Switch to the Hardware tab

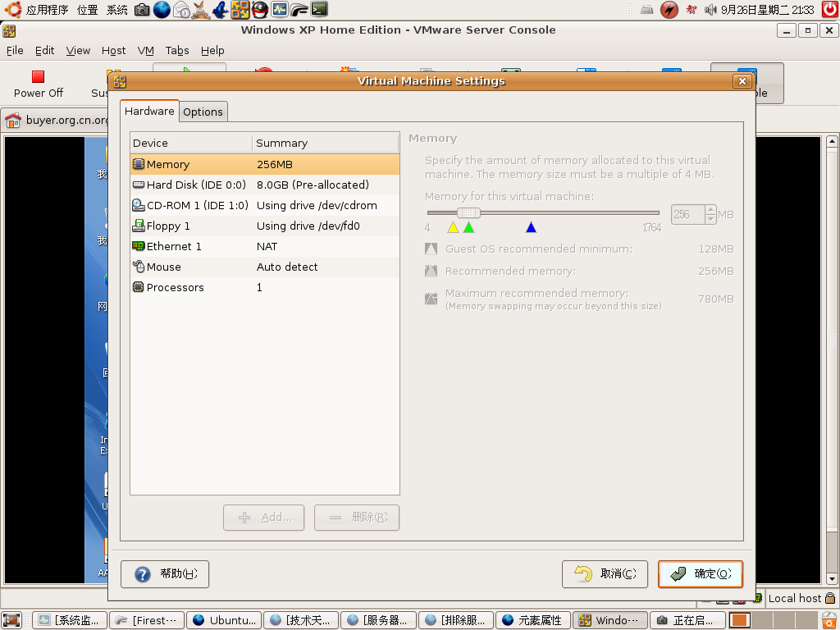pyautogui.click(x=149, y=111)
